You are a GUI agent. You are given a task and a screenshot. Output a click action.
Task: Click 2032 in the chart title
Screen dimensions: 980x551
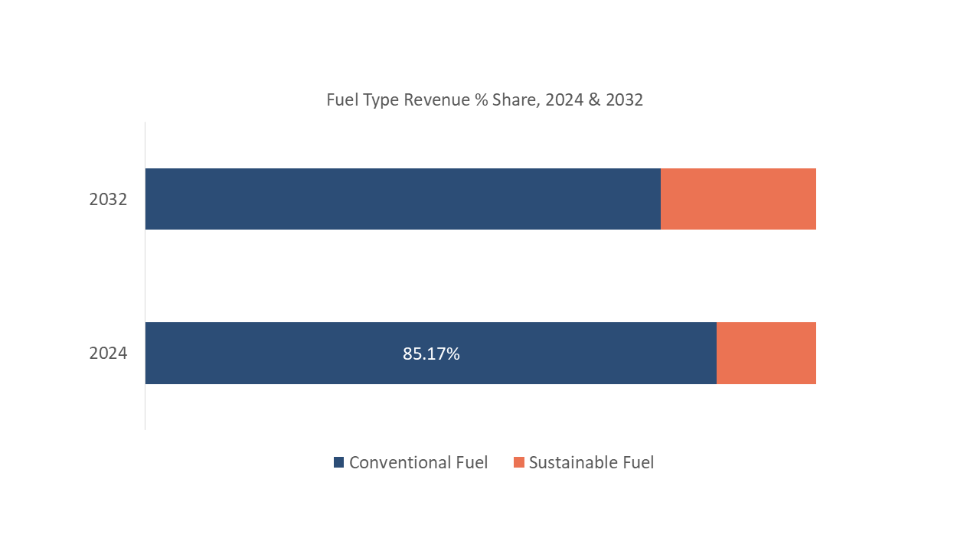(624, 99)
